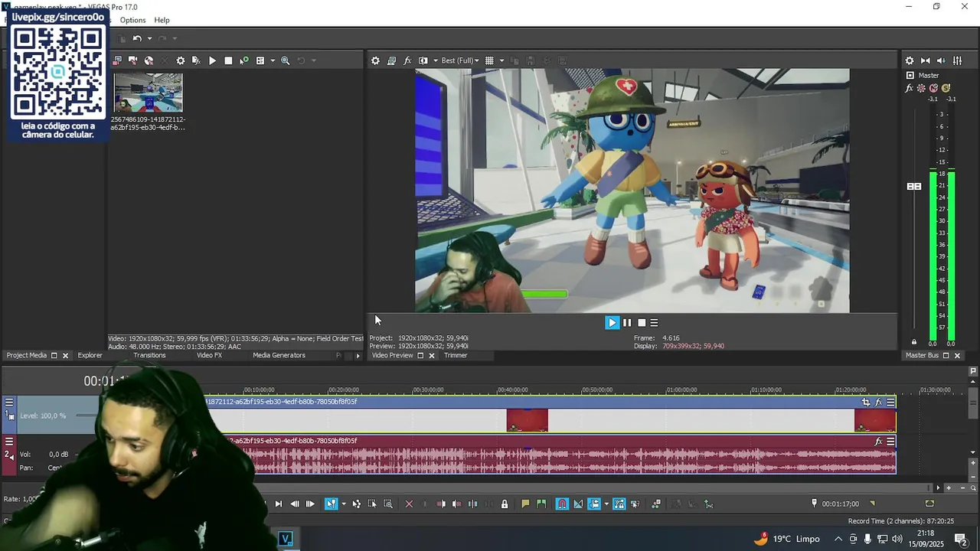Expand split screen view dropdown arrow
This screenshot has height=551, width=980.
[x=436, y=60]
